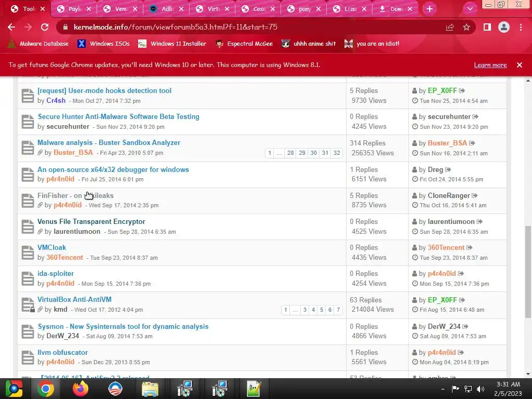Viewport: 532px width, 399px height.
Task: Reload the page with the refresh icon
Action: pos(45,27)
